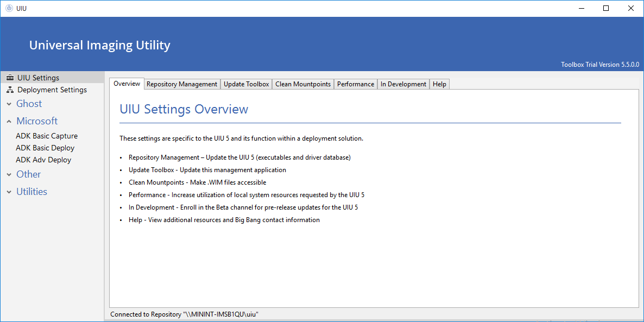Expand the Utilities section chevron
Screen dimensions: 644x322
pos(9,192)
